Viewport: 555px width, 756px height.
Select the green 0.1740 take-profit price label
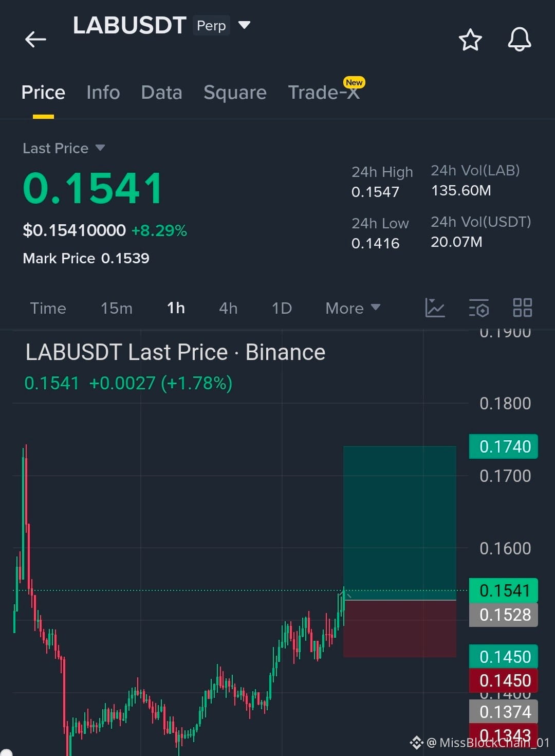[504, 446]
